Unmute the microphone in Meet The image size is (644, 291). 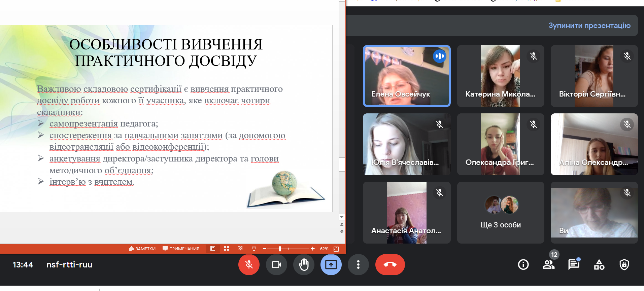tap(249, 265)
